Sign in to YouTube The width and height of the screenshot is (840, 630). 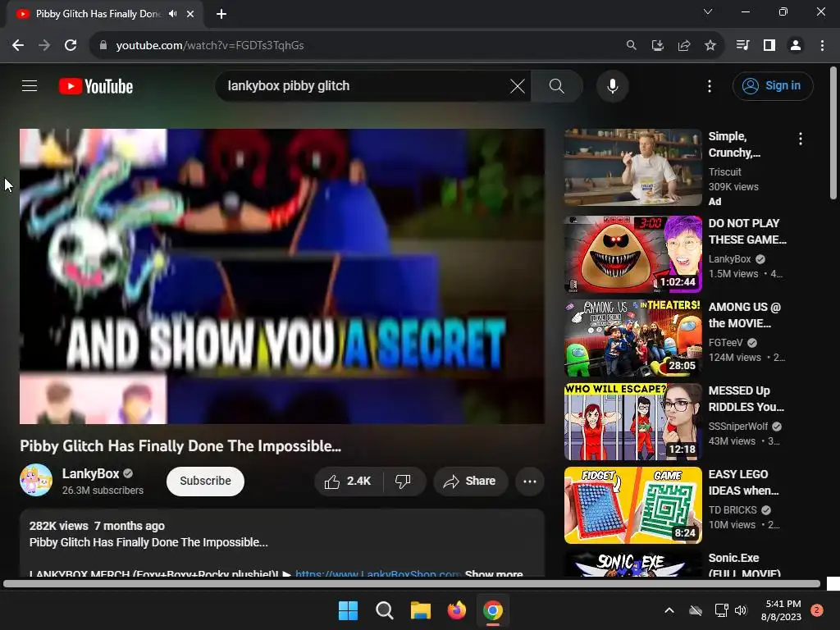pos(773,85)
